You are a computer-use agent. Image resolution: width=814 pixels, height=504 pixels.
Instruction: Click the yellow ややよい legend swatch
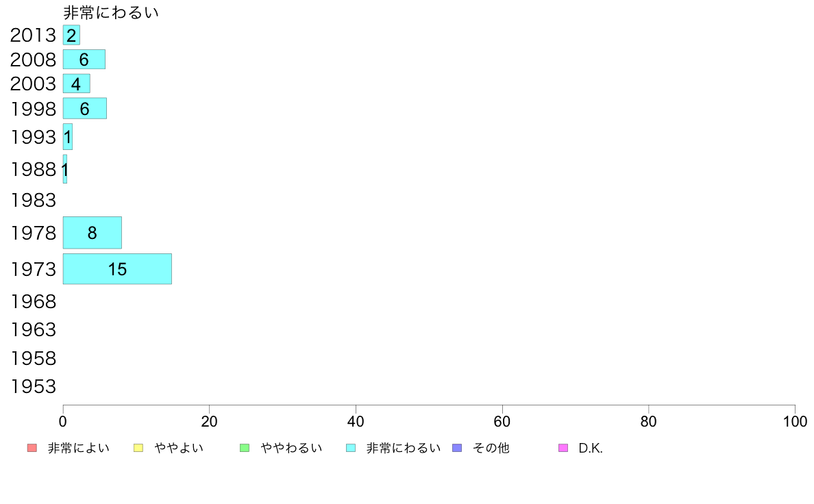point(138,448)
